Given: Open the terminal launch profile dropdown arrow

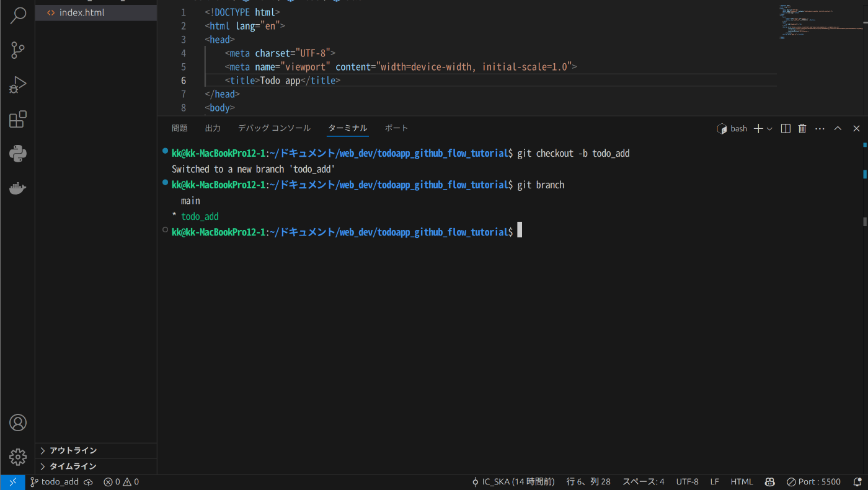Looking at the screenshot, I should pyautogui.click(x=769, y=128).
